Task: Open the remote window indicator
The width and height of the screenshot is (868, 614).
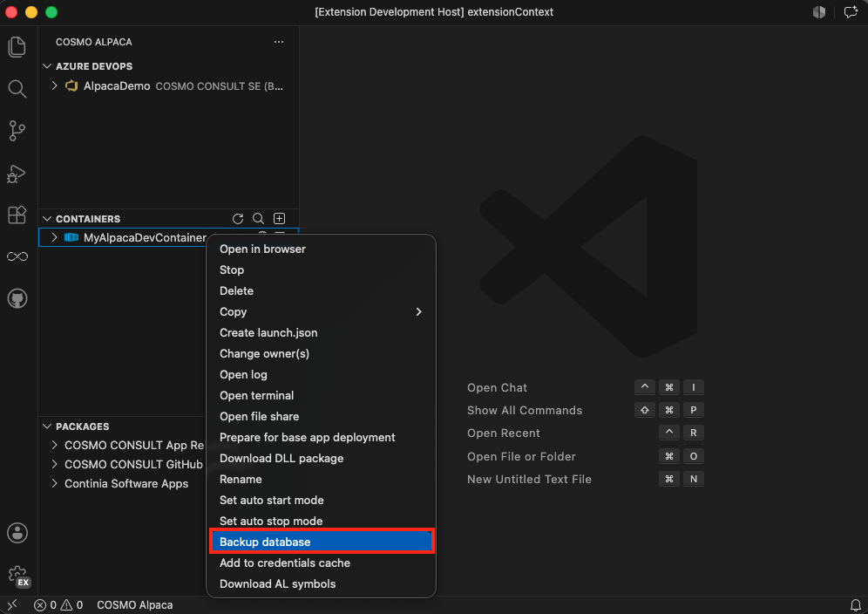Action: [x=12, y=605]
